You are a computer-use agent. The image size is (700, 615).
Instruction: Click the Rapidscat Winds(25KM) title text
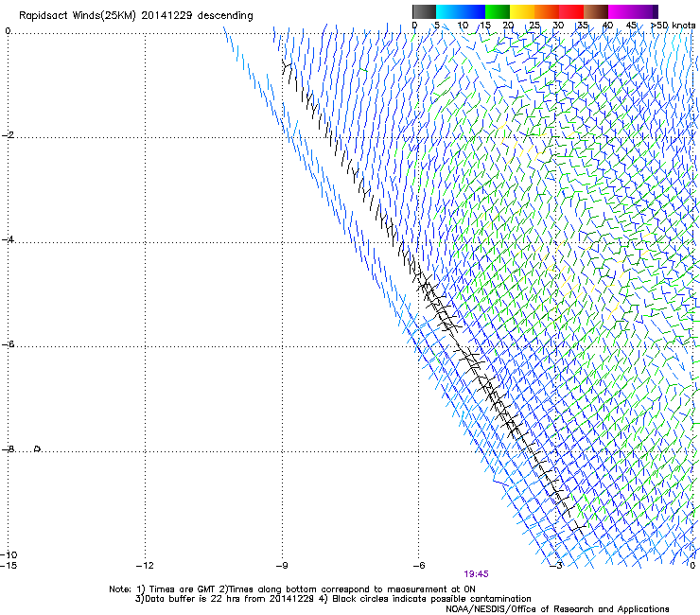pos(78,16)
